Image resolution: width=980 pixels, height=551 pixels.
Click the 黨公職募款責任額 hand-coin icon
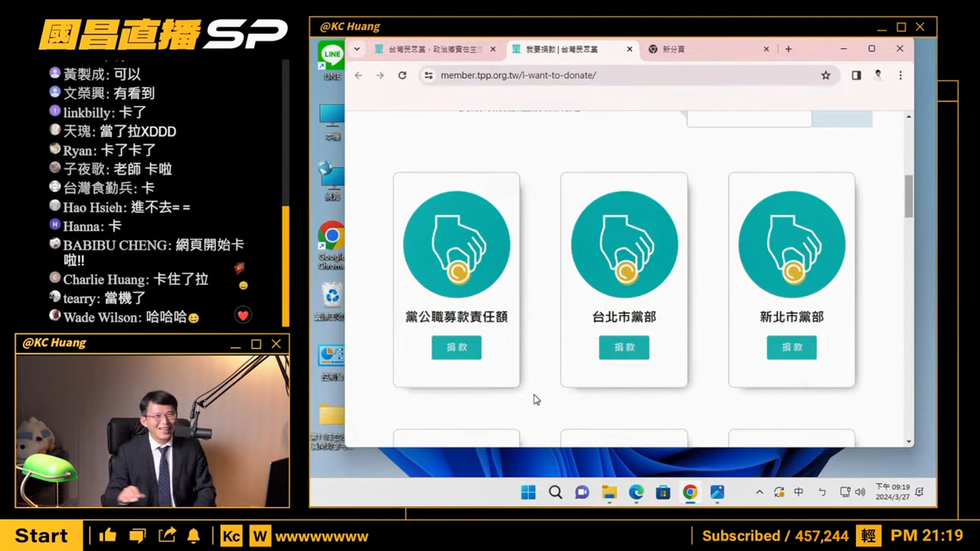point(456,244)
